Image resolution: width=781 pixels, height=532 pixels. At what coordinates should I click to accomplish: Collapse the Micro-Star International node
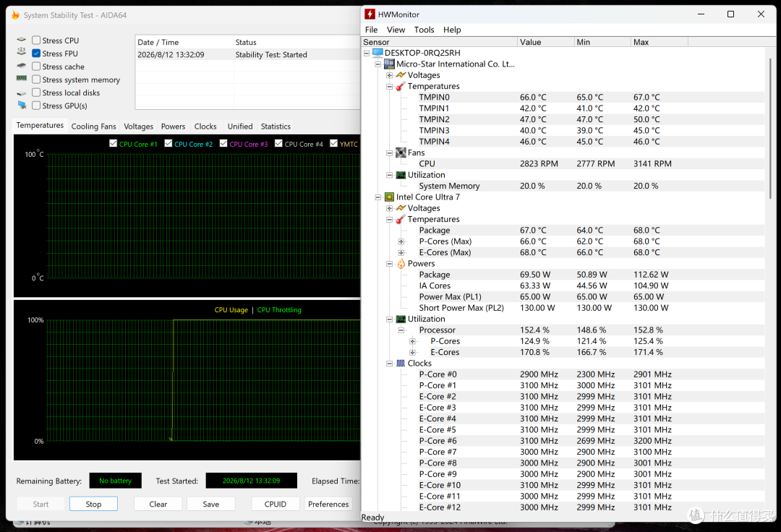pyautogui.click(x=378, y=64)
